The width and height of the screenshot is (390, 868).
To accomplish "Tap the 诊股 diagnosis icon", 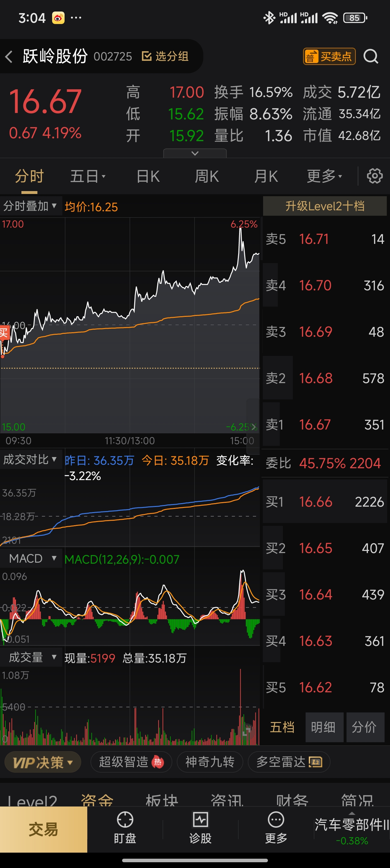I will click(x=200, y=820).
